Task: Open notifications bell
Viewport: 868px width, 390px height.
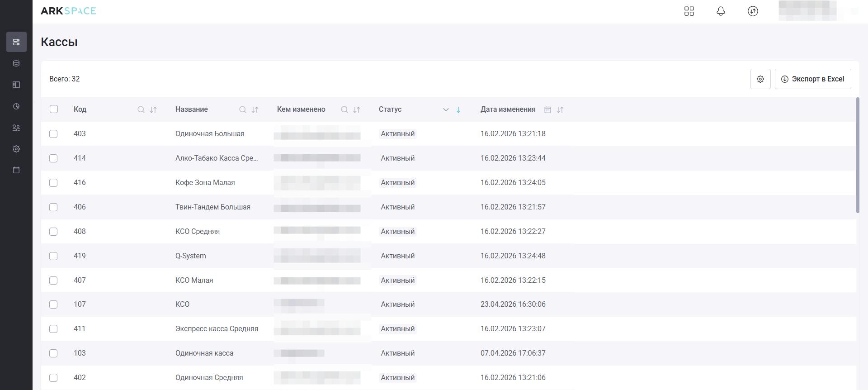Action: tap(721, 11)
